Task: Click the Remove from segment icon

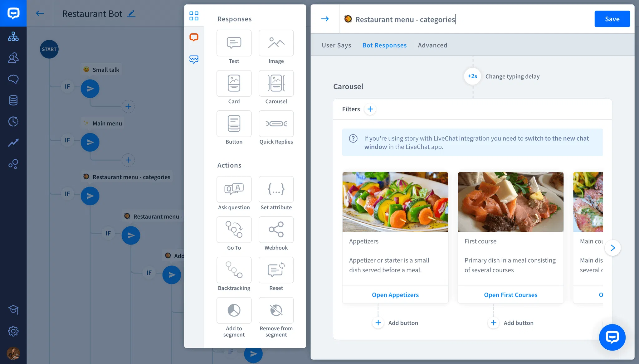Action: coord(276,310)
